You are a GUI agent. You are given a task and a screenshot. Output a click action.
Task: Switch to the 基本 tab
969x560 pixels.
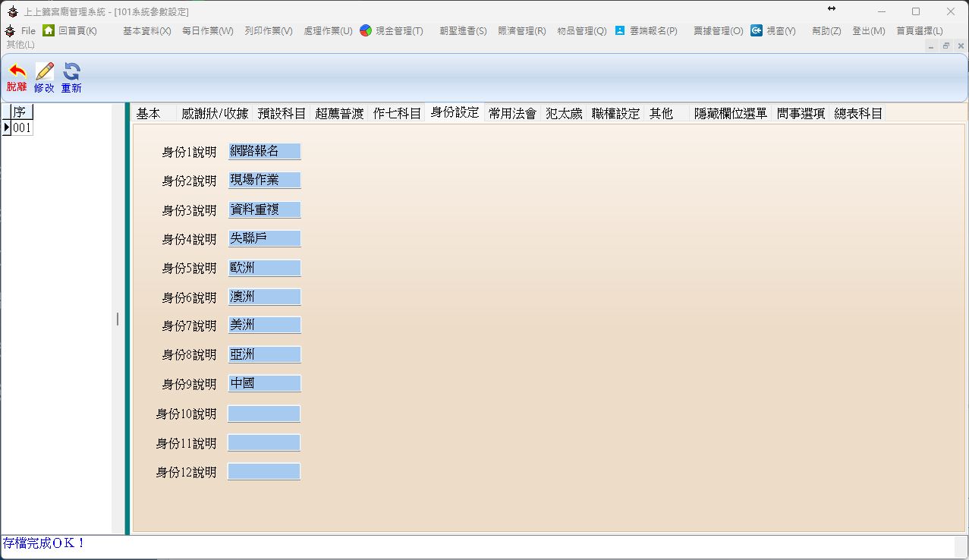point(149,114)
